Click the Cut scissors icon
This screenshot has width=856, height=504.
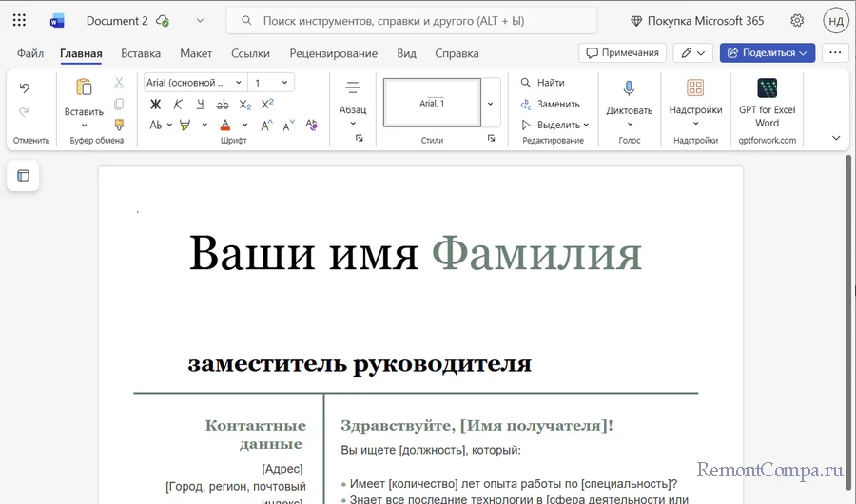119,83
